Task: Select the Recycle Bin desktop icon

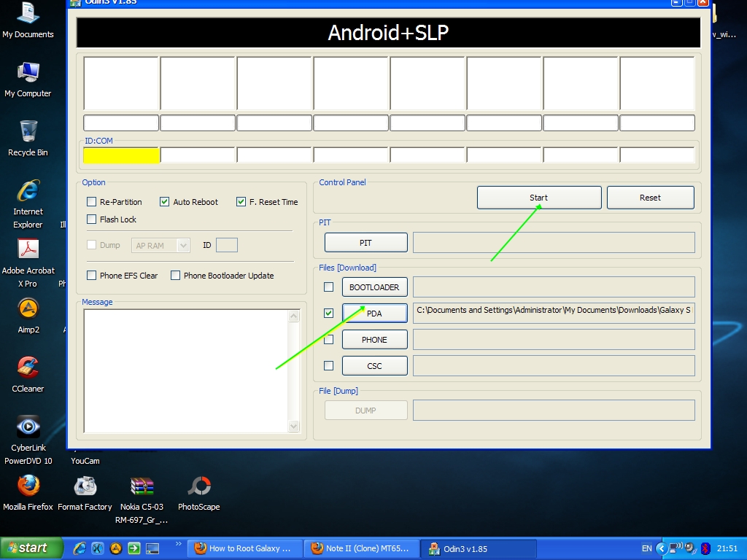Action: [28, 139]
